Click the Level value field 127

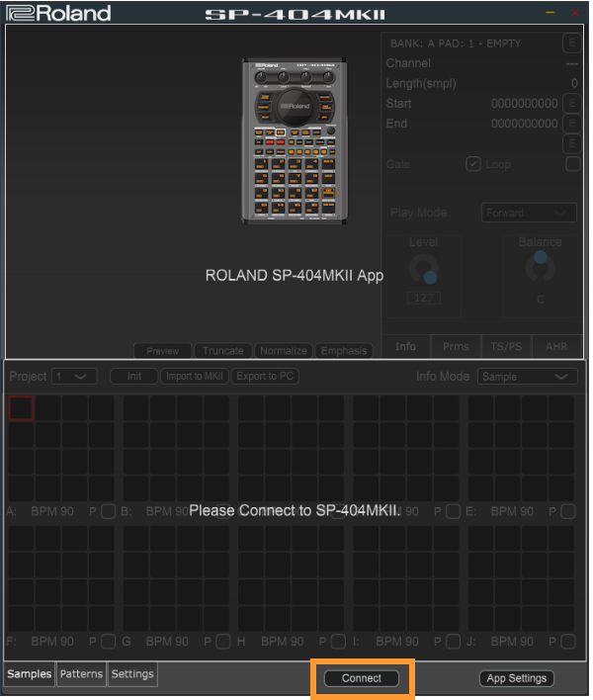(x=423, y=298)
